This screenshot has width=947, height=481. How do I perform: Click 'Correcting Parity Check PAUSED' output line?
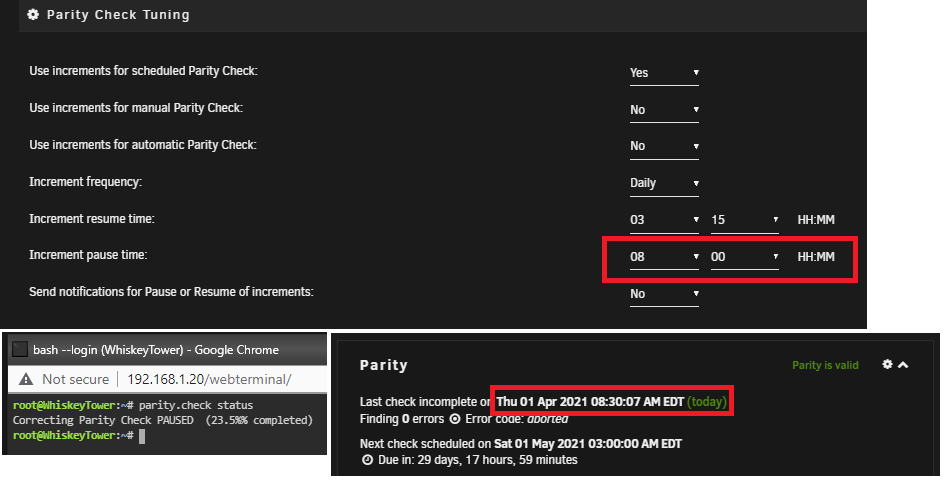(162, 420)
